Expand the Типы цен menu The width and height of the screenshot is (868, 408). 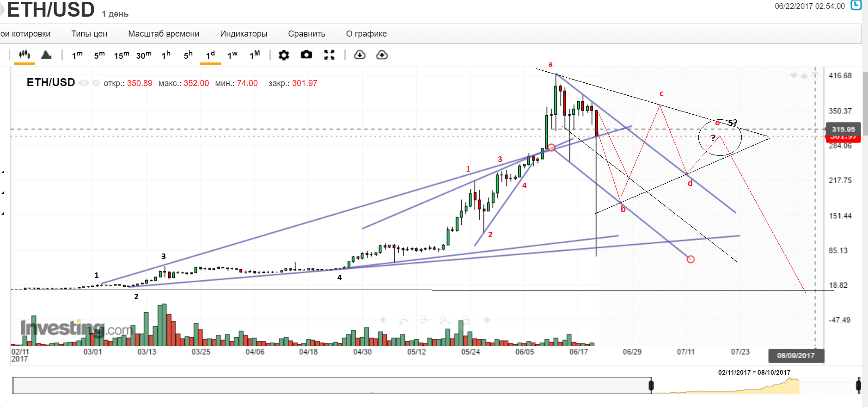(x=89, y=34)
